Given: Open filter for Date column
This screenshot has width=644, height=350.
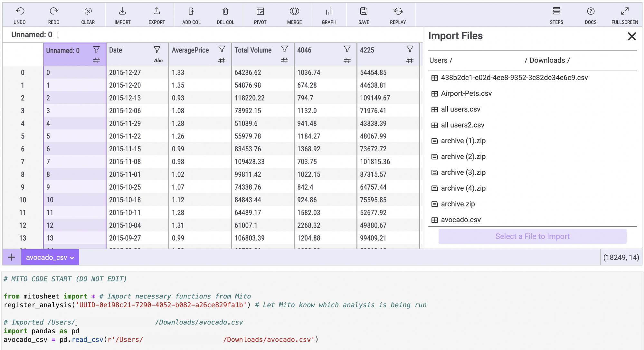Looking at the screenshot, I should pyautogui.click(x=157, y=49).
